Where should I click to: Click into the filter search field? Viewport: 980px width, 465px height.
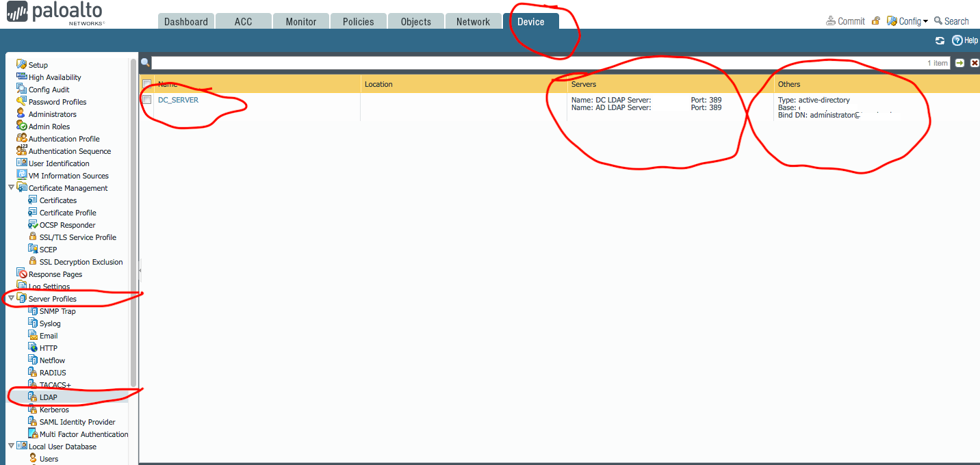534,63
